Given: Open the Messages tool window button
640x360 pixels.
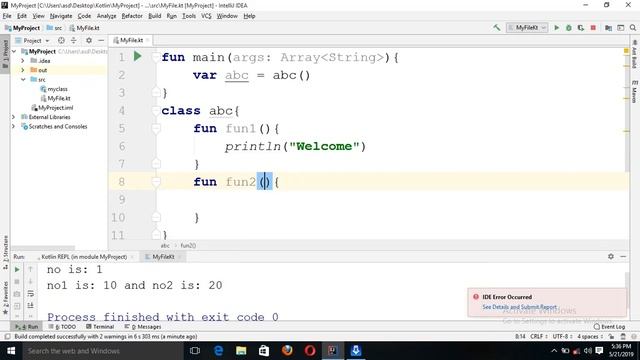Looking at the screenshot, I should point(143,327).
